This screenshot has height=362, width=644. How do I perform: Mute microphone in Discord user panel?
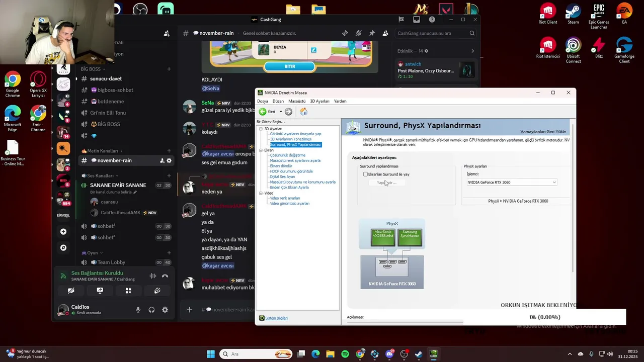[x=138, y=310]
